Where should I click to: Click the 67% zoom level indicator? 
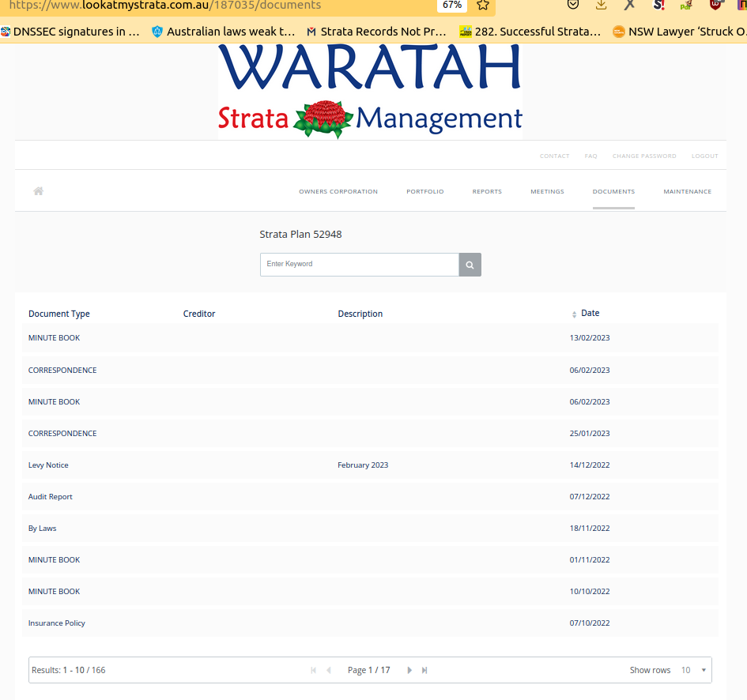(x=452, y=5)
